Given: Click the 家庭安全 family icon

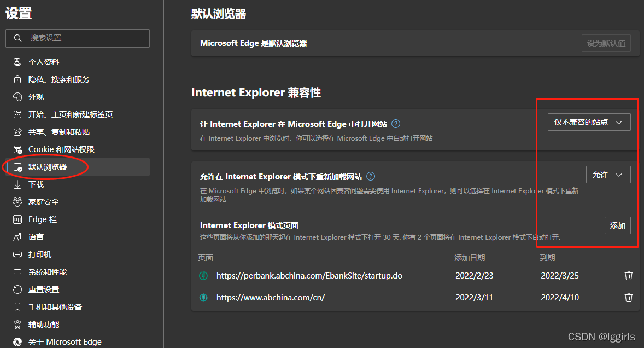Looking at the screenshot, I should tap(17, 202).
